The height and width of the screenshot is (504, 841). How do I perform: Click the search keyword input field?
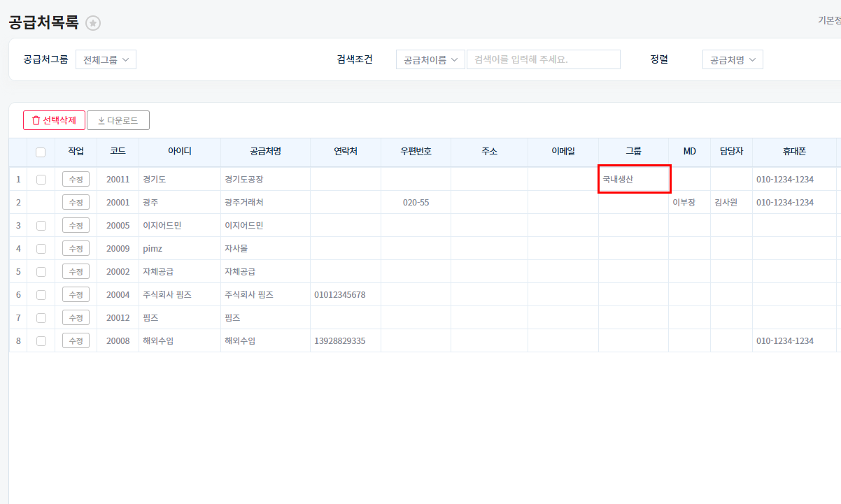click(543, 59)
